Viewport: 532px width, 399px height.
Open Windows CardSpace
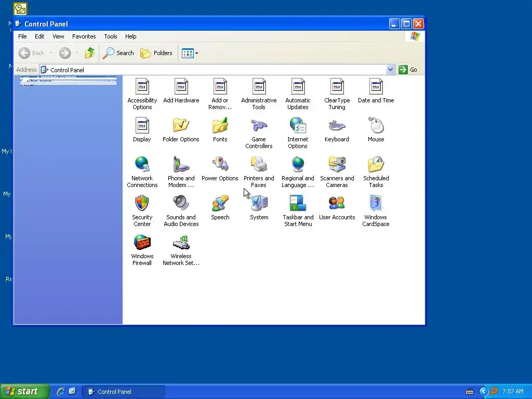pos(376,203)
